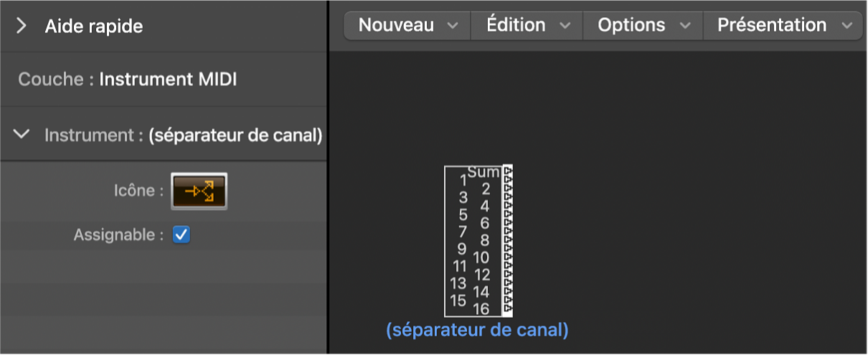Click the Sum label on channel splitter

tap(483, 172)
